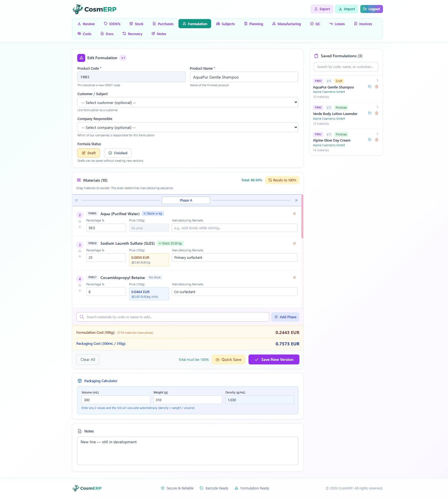Remove Aqua (Purified Water) with its X icon
The height and width of the screenshot is (498, 448).
pos(294,213)
